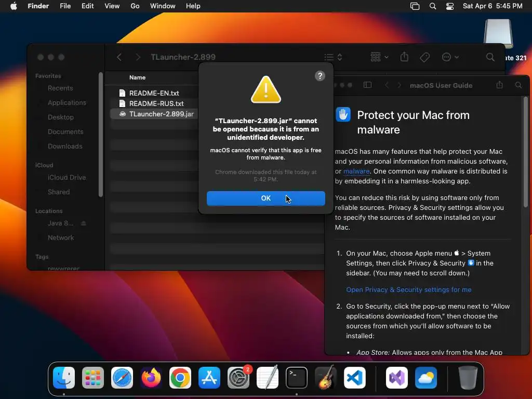Click the Stage Manager windows icon in menu bar
Screen dimensions: 532x399
[x=415, y=6]
